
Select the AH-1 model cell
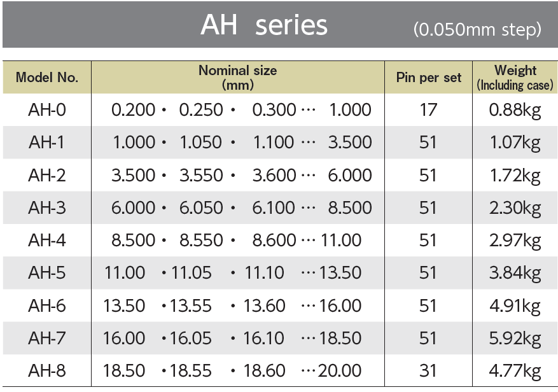[47, 143]
